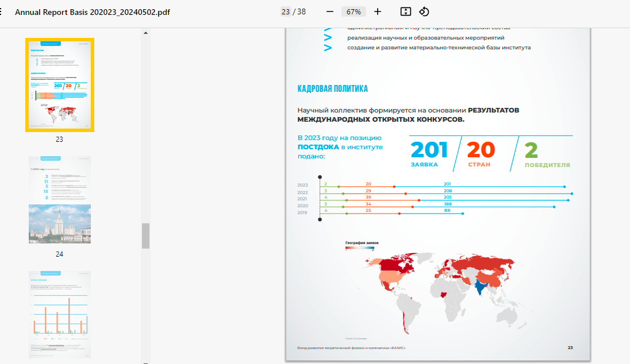Click the КАДРОВАЯ ПОЛИТИКА heading

pyautogui.click(x=332, y=89)
